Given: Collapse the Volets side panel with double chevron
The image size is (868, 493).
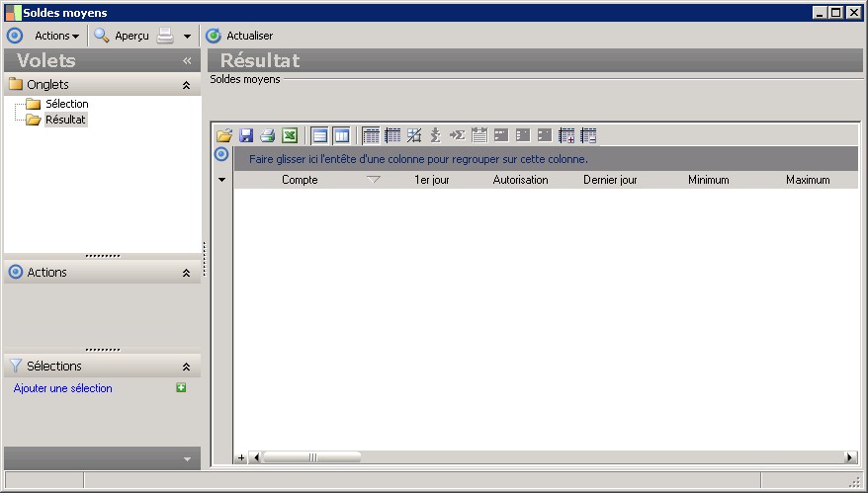Looking at the screenshot, I should (187, 61).
